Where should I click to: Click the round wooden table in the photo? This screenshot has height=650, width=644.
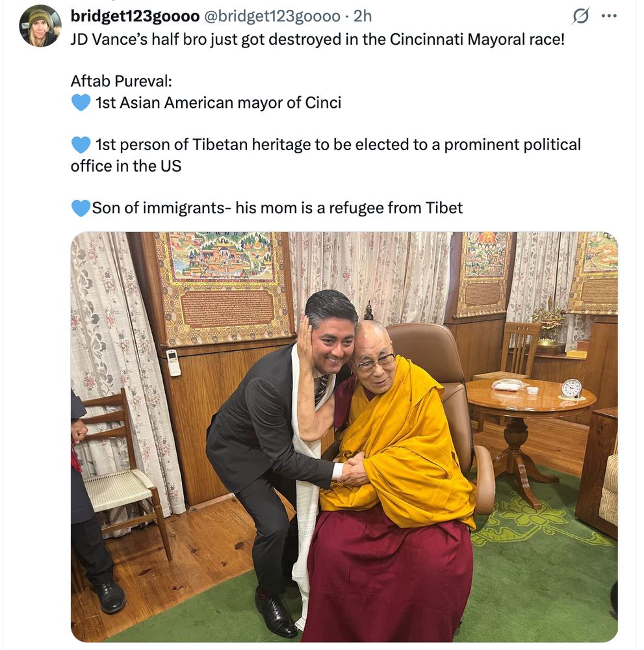532,441
